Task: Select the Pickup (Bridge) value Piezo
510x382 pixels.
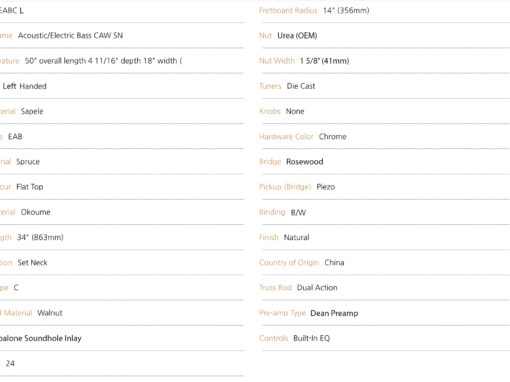Action: coord(326,187)
